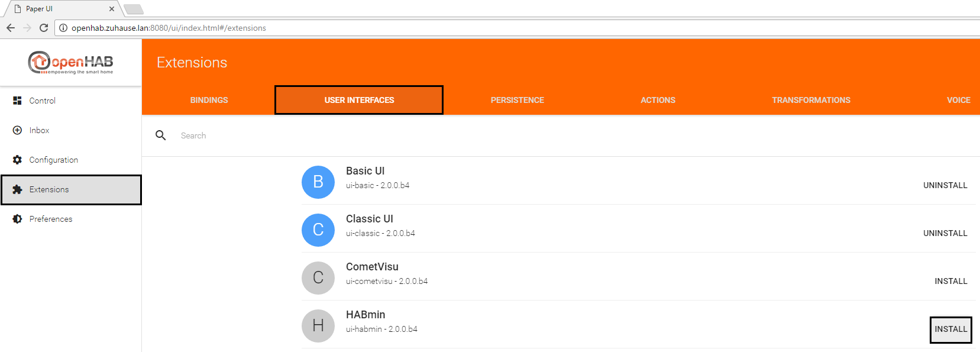Click the Extensions puzzle piece icon
This screenshot has width=980, height=352.
click(x=17, y=189)
